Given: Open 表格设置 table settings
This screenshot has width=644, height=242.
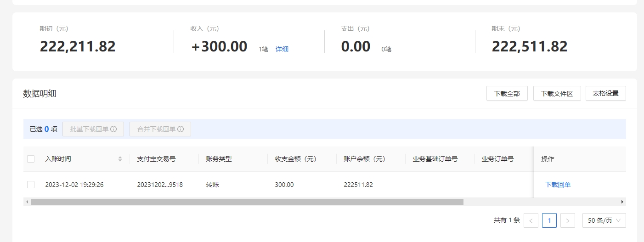Looking at the screenshot, I should 606,93.
